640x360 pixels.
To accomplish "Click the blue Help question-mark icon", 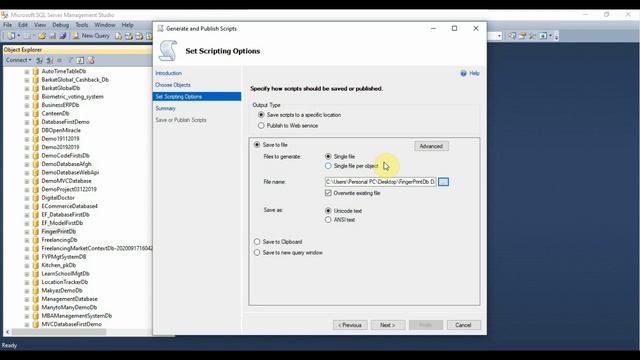I will 463,73.
